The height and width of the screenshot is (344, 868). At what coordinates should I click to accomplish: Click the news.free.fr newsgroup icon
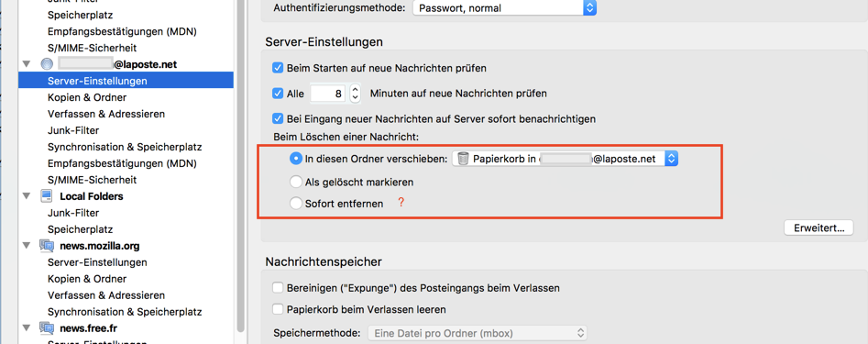click(x=47, y=327)
